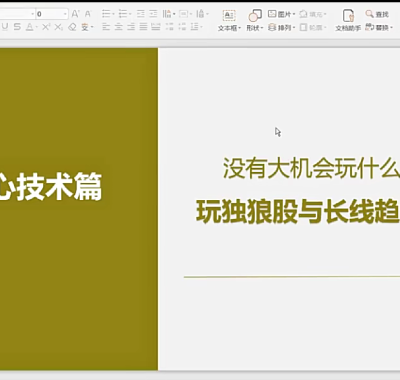400x380 pixels.
Task: Apply distributed alignment
Action: click(155, 27)
